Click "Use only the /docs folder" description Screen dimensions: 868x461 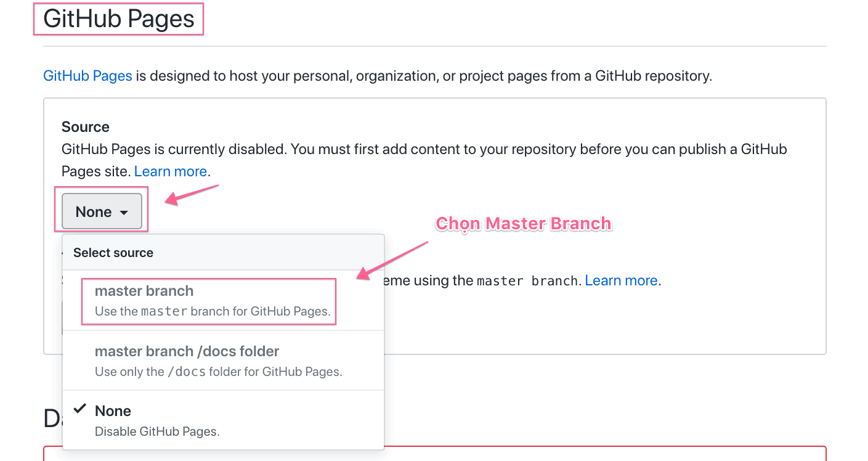pyautogui.click(x=218, y=372)
